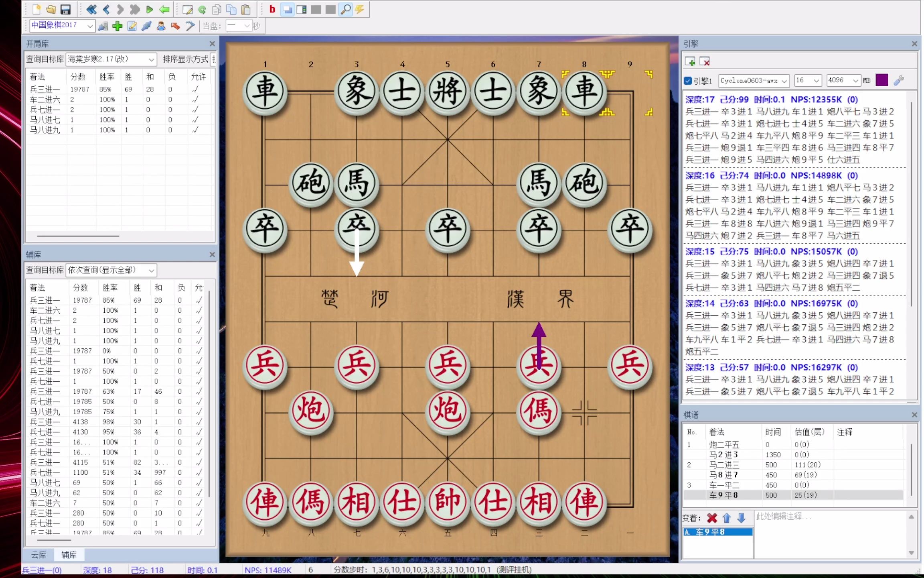This screenshot has width=924, height=578.
Task: Click the blue connection plug icon
Action: click(x=146, y=26)
